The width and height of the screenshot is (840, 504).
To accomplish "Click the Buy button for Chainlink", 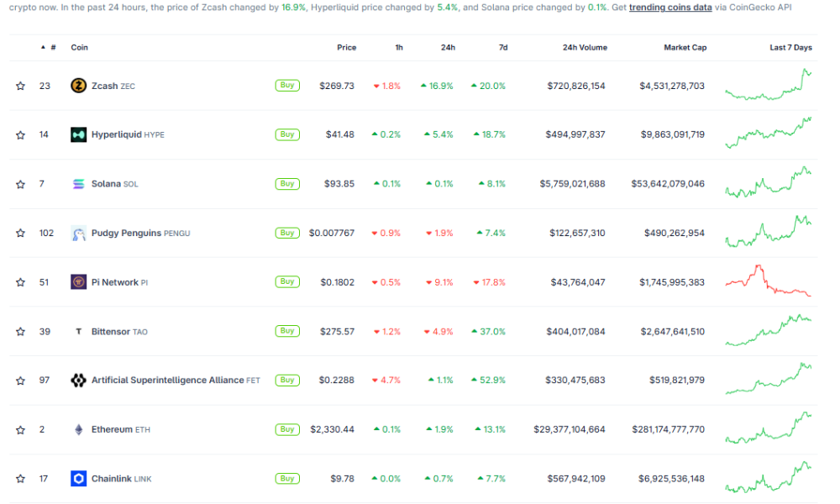I will pos(286,478).
